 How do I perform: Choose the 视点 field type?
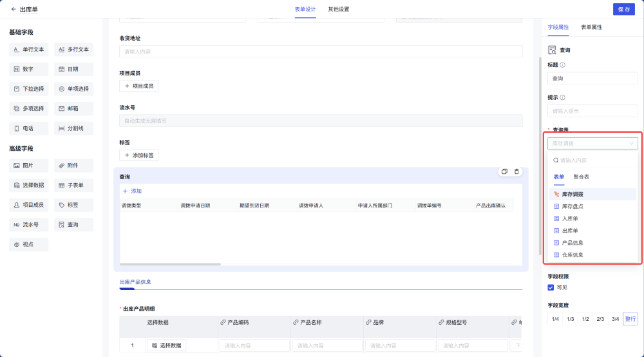coord(28,245)
